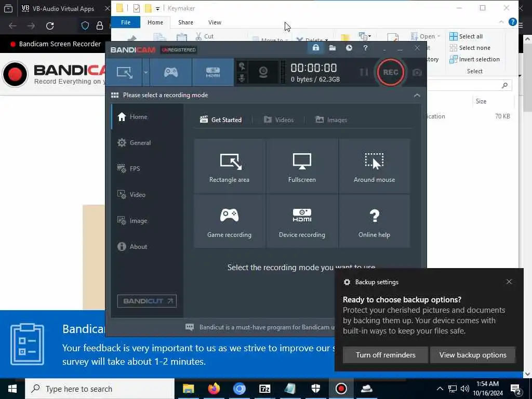
Task: Switch to Videos tab
Action: (278, 120)
